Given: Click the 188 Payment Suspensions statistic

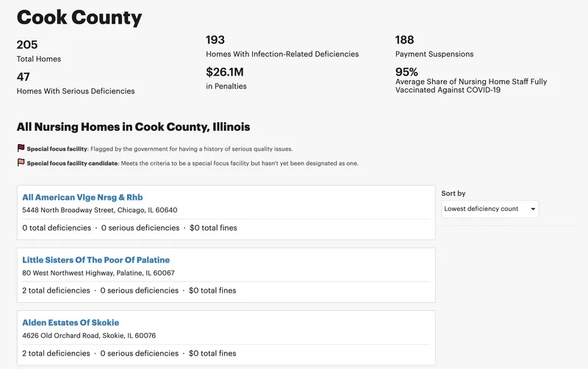Looking at the screenshot, I should point(434,46).
